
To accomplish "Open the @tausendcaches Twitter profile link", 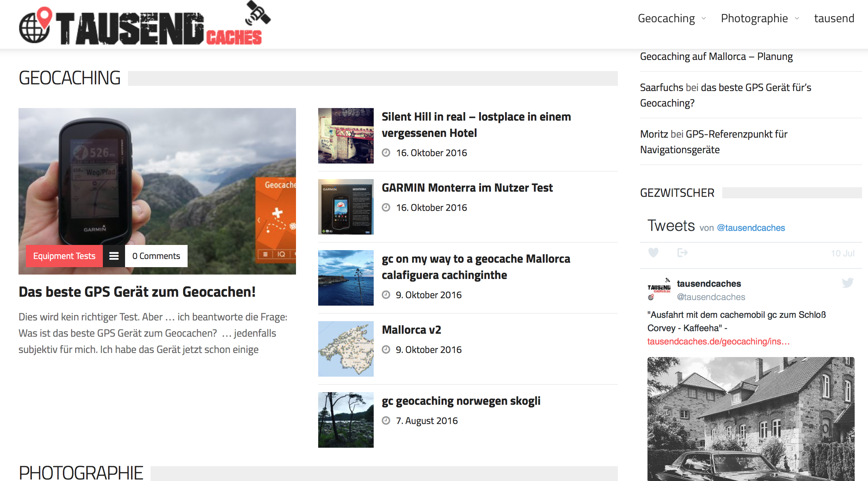I will (x=751, y=228).
